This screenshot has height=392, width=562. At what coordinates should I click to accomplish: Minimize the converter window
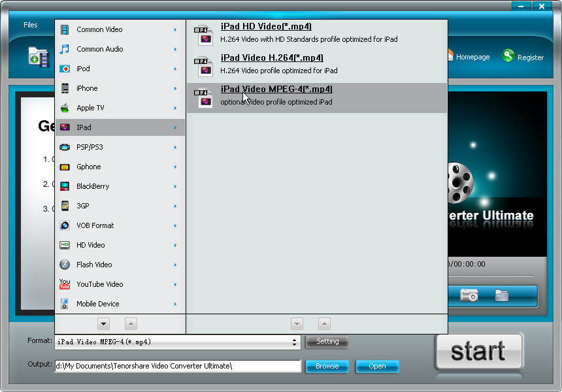click(521, 6)
